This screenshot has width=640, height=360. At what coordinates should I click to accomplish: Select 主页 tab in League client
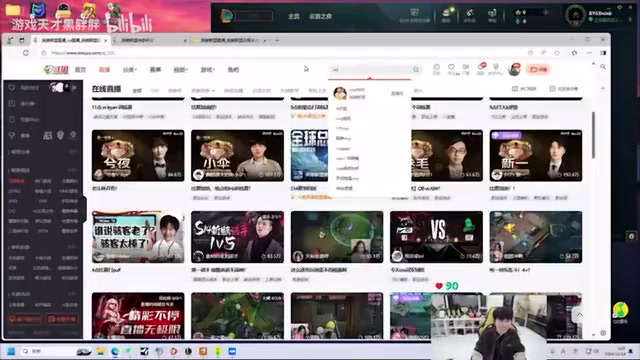click(x=293, y=16)
